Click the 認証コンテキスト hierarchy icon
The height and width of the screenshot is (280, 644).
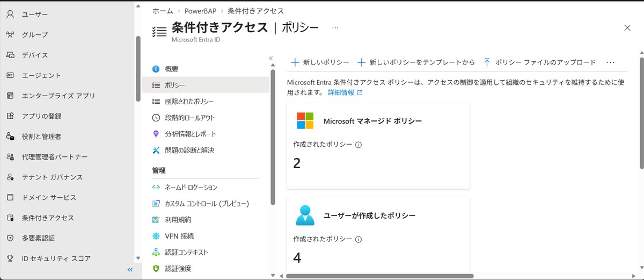(x=156, y=252)
